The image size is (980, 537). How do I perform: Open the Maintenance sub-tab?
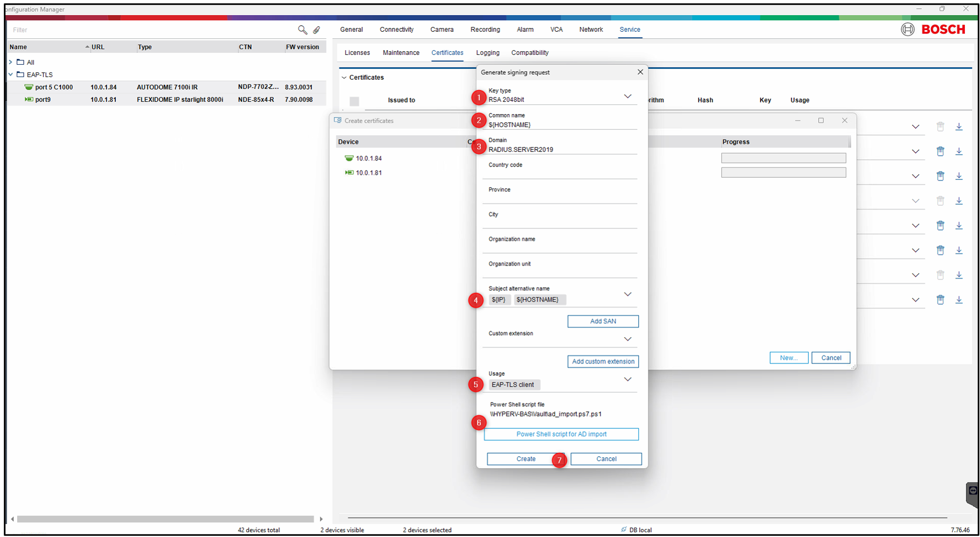(x=401, y=53)
